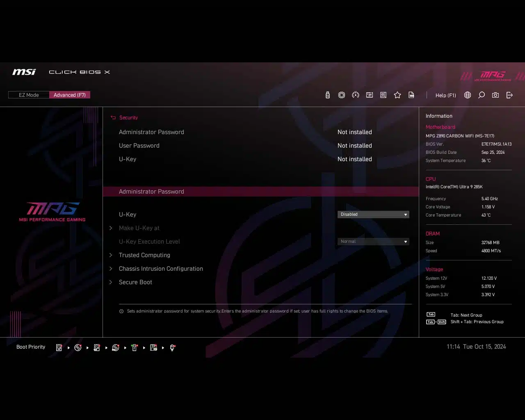Click the Tab: Next Group hint
The height and width of the screenshot is (420, 525).
coord(466,315)
